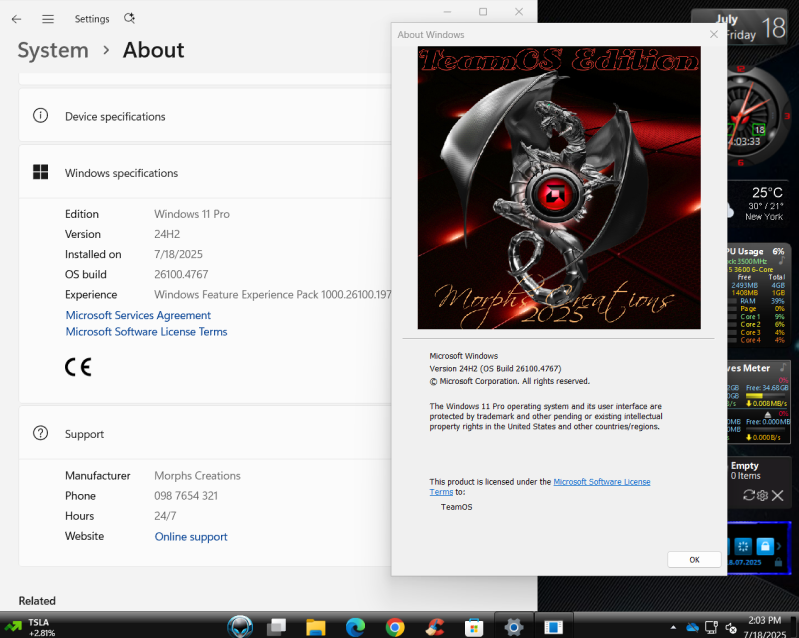This screenshot has width=799, height=638.
Task: Show hidden system tray icons
Action: [674, 627]
